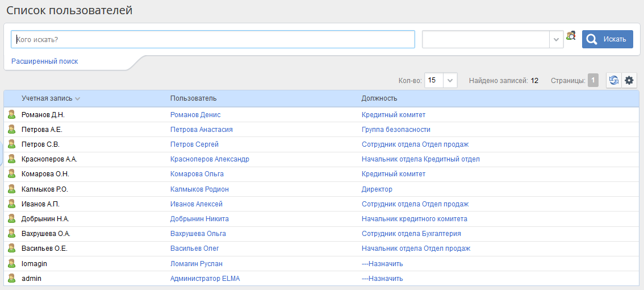Expand the Расширенный поиск panel
Image resolution: width=644 pixels, height=290 pixels.
[x=45, y=61]
